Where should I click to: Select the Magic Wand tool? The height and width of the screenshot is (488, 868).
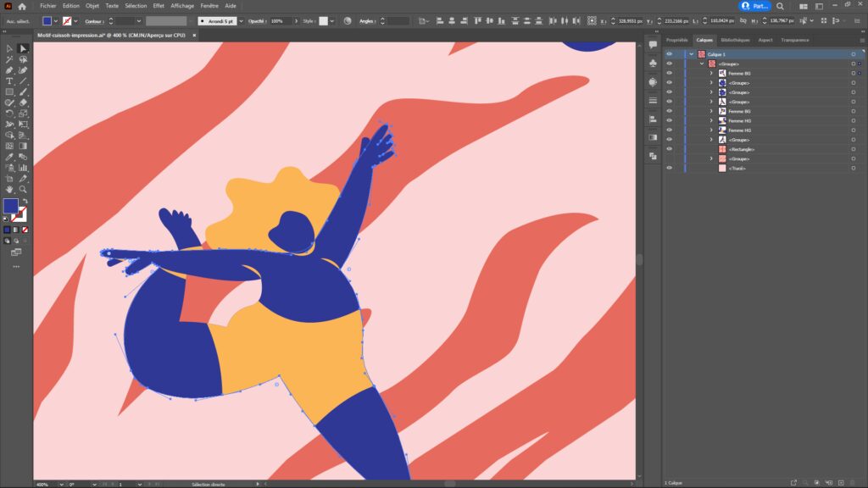tap(9, 59)
